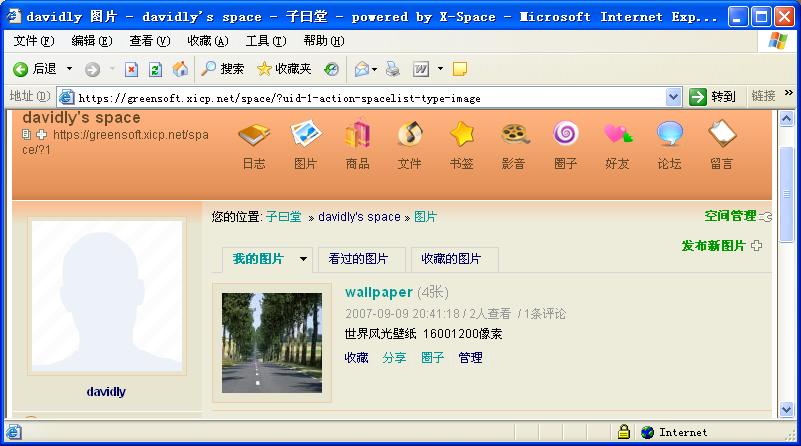Click the Internet zone globe icon

[x=647, y=432]
